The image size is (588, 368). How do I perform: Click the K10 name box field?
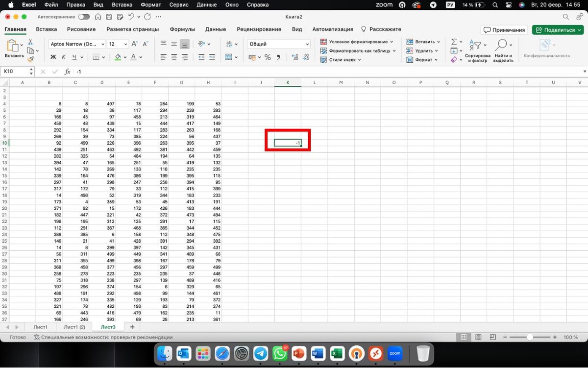point(18,72)
